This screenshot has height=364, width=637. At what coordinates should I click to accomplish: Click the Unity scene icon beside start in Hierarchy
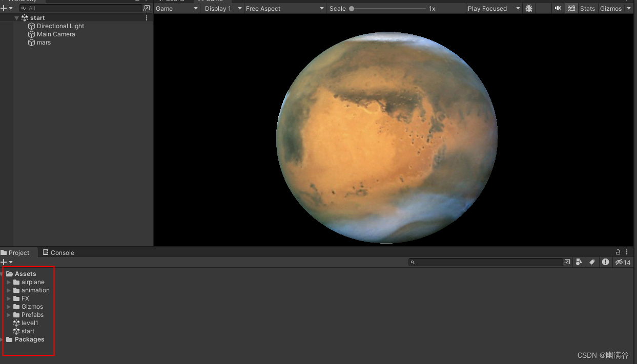tap(25, 18)
